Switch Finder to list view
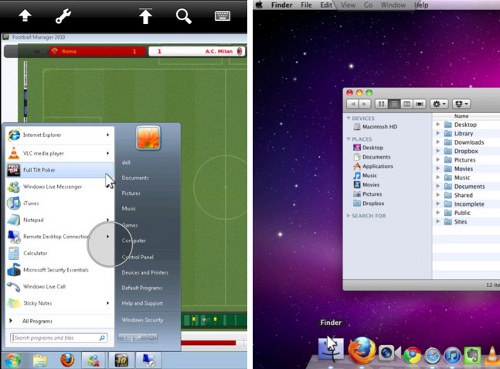Screen dimensions: 500x369 click(394, 104)
